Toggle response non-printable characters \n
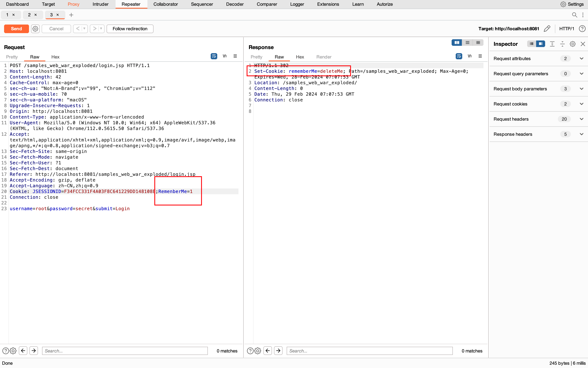The height and width of the screenshot is (368, 588). click(x=469, y=56)
